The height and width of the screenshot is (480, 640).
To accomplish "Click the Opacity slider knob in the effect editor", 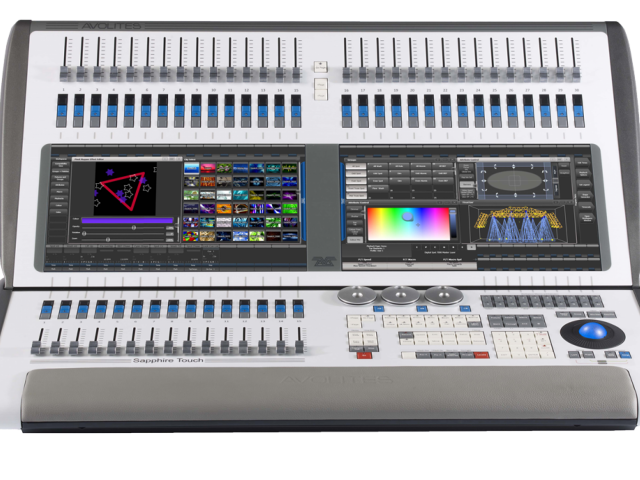I will [133, 227].
